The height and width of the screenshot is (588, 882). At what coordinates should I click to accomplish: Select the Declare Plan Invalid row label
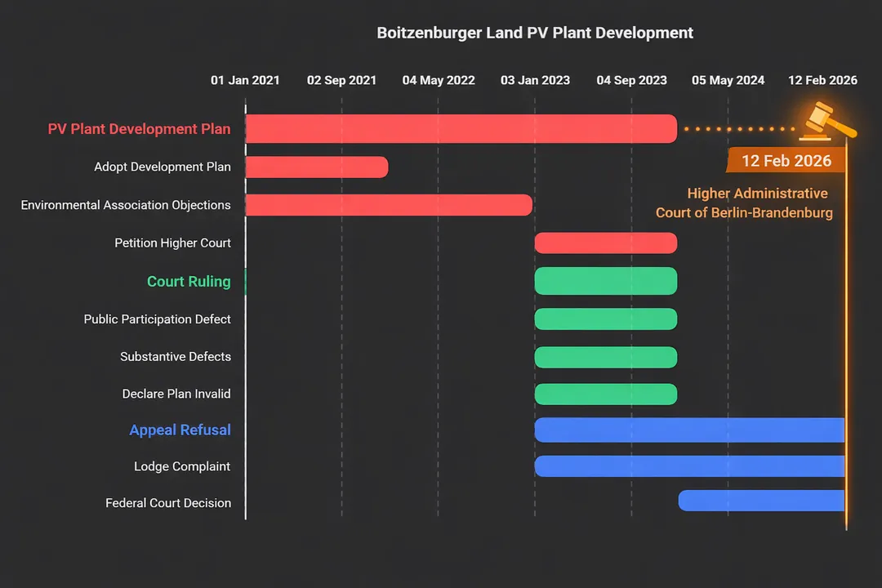176,394
